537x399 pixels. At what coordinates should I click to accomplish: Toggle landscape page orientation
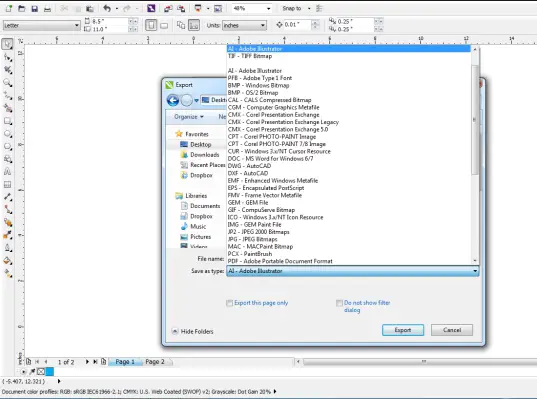164,25
